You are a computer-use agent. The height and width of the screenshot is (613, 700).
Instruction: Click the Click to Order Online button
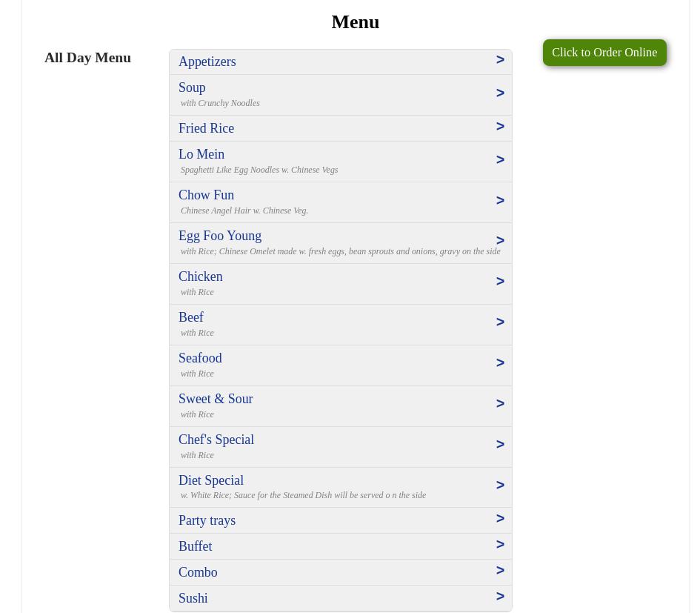tap(604, 53)
